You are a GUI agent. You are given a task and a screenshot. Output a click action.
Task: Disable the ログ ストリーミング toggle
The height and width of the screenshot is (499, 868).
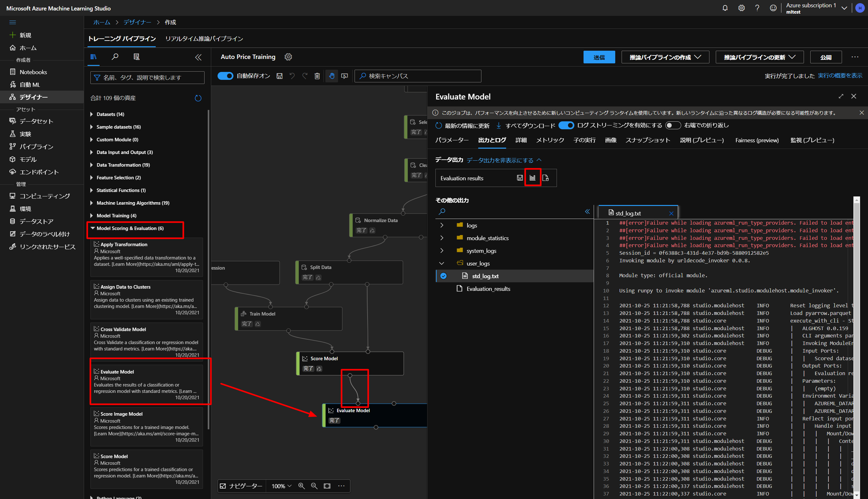(566, 125)
